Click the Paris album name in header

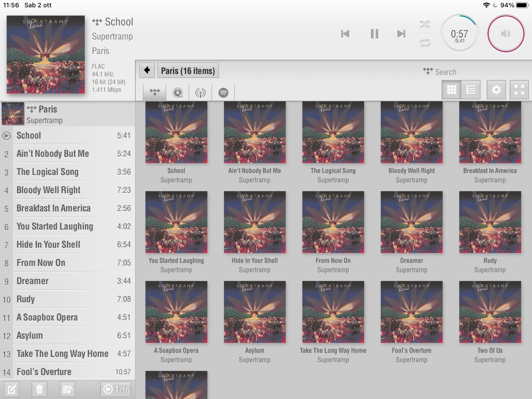point(101,51)
